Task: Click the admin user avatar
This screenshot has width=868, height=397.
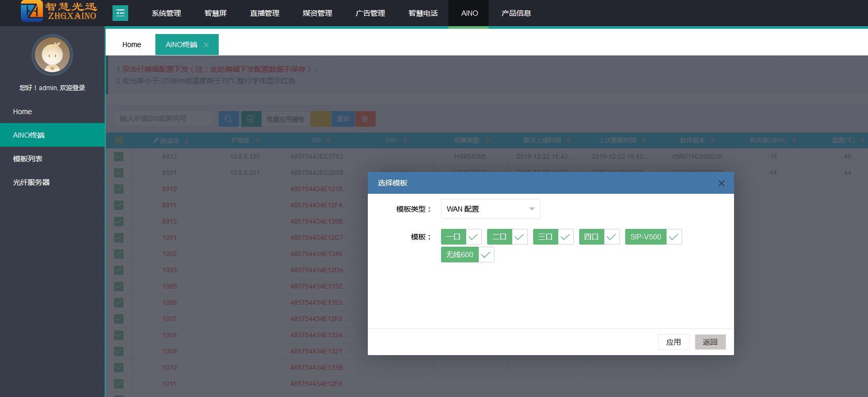Action: pyautogui.click(x=52, y=55)
